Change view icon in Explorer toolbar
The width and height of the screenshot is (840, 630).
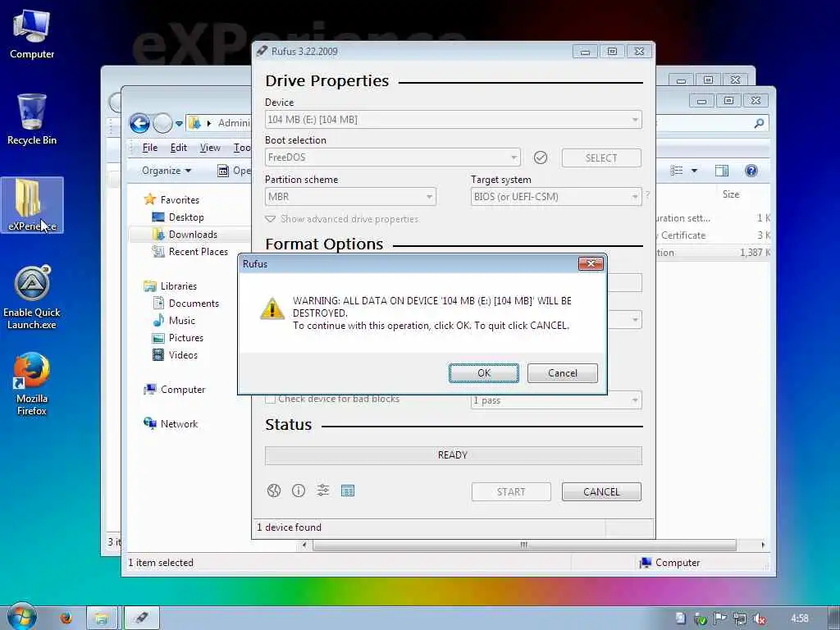[x=677, y=171]
